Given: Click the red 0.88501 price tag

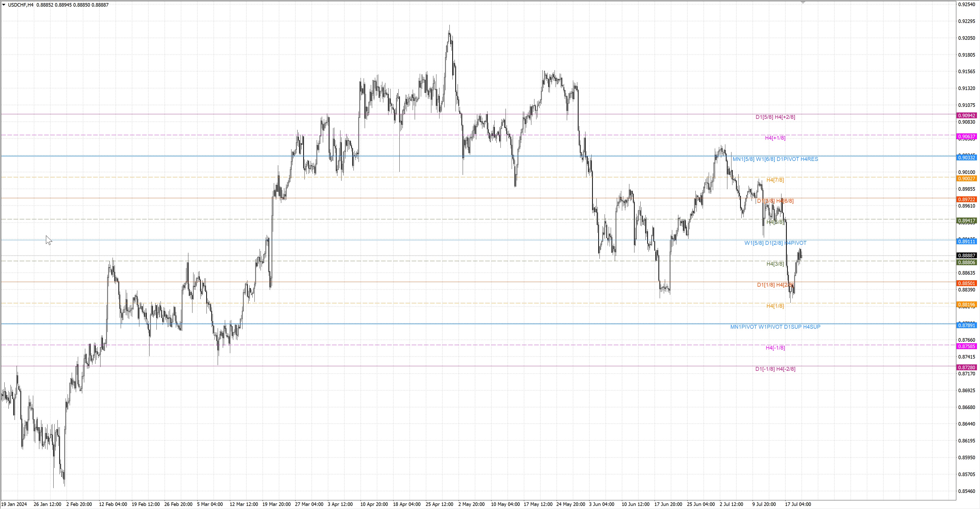Looking at the screenshot, I should [966, 283].
